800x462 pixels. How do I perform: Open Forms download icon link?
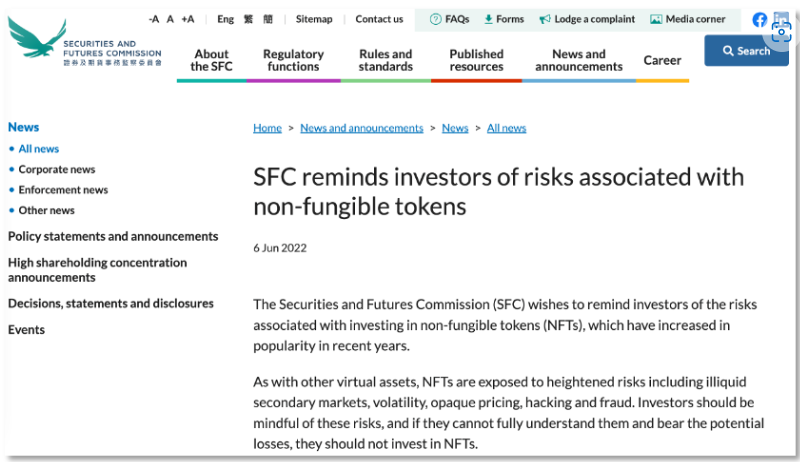pos(504,19)
